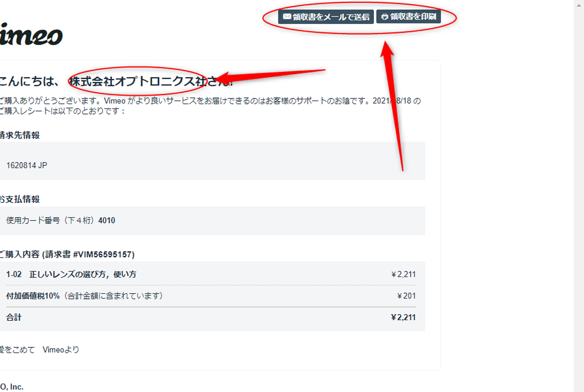Viewport: 584px width, 392px height.
Task: Select item 1-02 正しいレンズの選び方,使い方
Action: click(x=71, y=274)
